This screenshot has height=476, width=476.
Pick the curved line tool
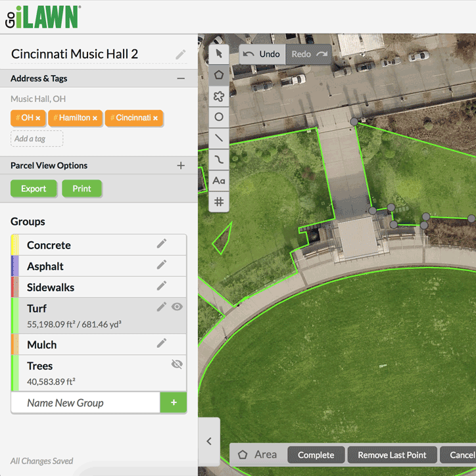pyautogui.click(x=219, y=159)
